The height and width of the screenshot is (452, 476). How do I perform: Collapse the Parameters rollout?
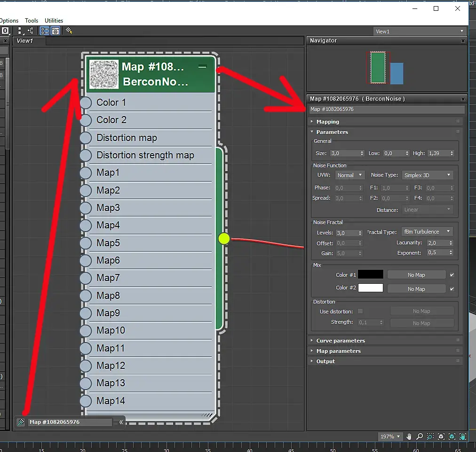click(x=385, y=132)
